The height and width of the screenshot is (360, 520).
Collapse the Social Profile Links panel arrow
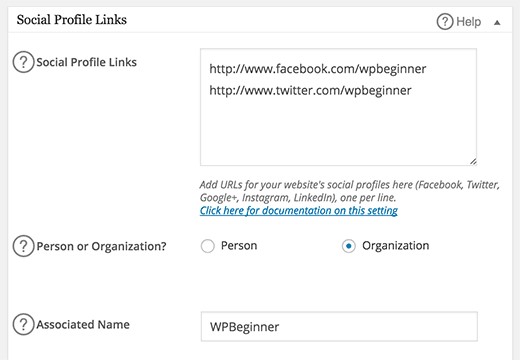[497, 23]
